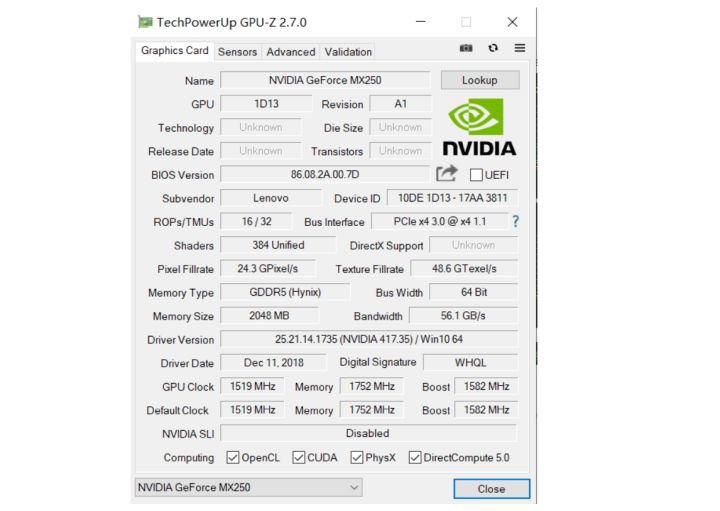The image size is (720, 511).
Task: Click the GPU Clock row Memory value 1752 MHz
Action: 372,386
